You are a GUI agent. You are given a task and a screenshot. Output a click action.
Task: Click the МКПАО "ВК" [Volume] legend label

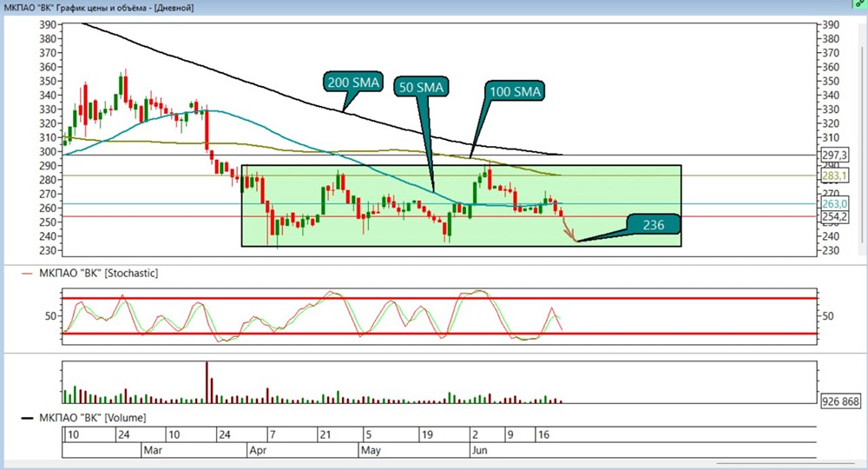pos(93,418)
